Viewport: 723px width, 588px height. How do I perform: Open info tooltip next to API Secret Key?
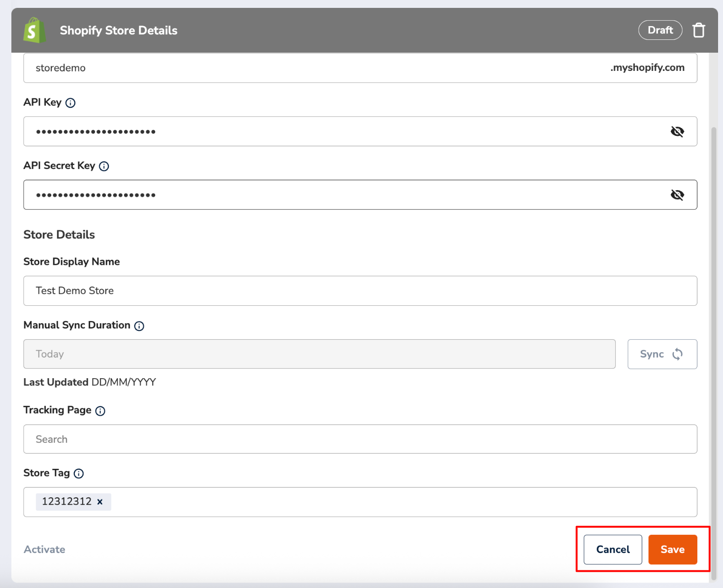point(104,166)
